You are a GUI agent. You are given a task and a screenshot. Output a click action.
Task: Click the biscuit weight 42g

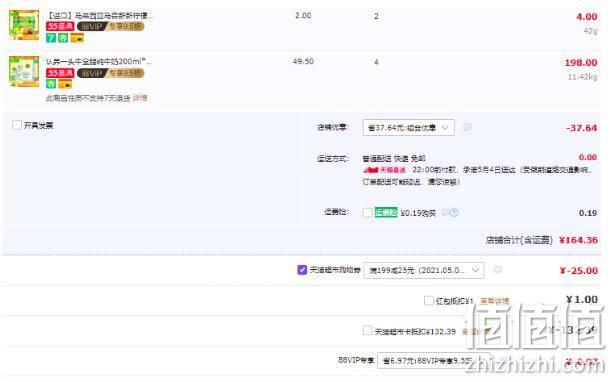click(x=590, y=31)
